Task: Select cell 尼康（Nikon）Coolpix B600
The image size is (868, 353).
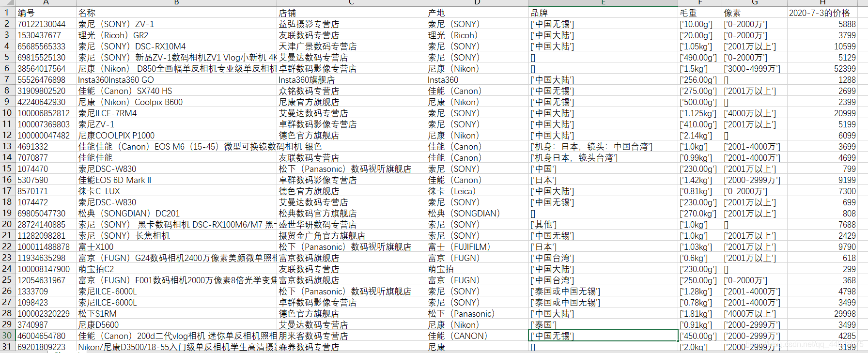Action: [x=176, y=102]
